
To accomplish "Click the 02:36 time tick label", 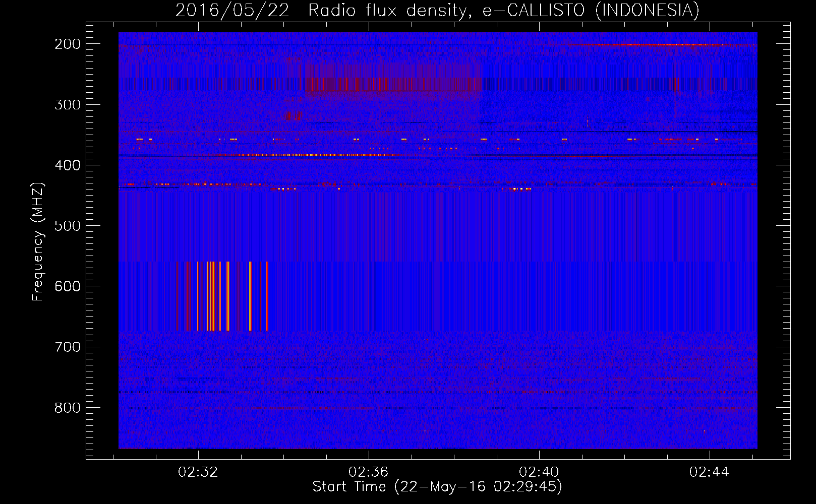I will (x=369, y=472).
